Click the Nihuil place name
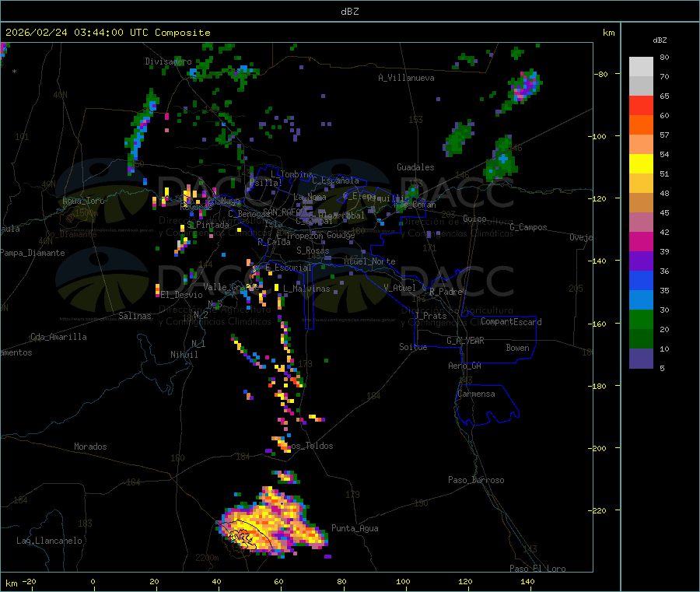The image size is (700, 592). (x=184, y=355)
